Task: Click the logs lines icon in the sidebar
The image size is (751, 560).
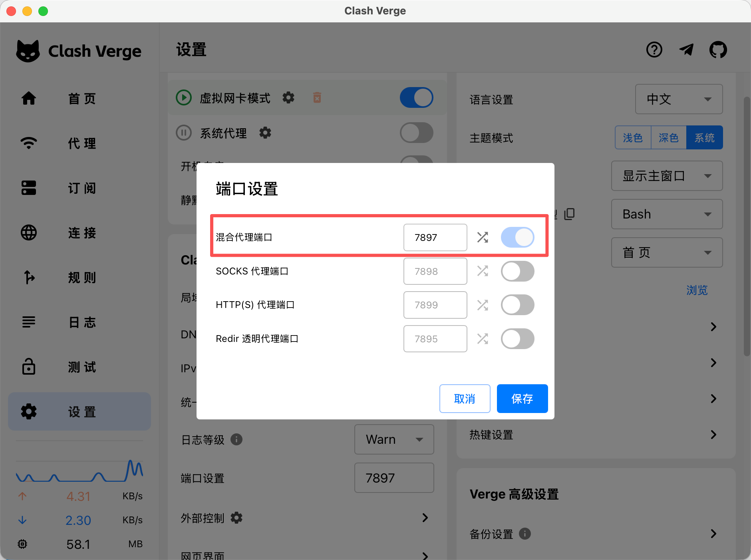Action: pyautogui.click(x=29, y=322)
